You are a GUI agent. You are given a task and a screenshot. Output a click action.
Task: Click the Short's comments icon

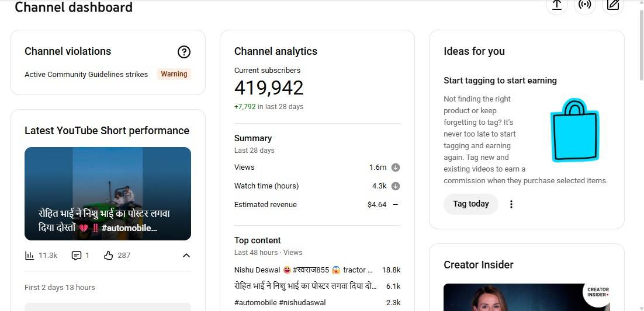76,256
